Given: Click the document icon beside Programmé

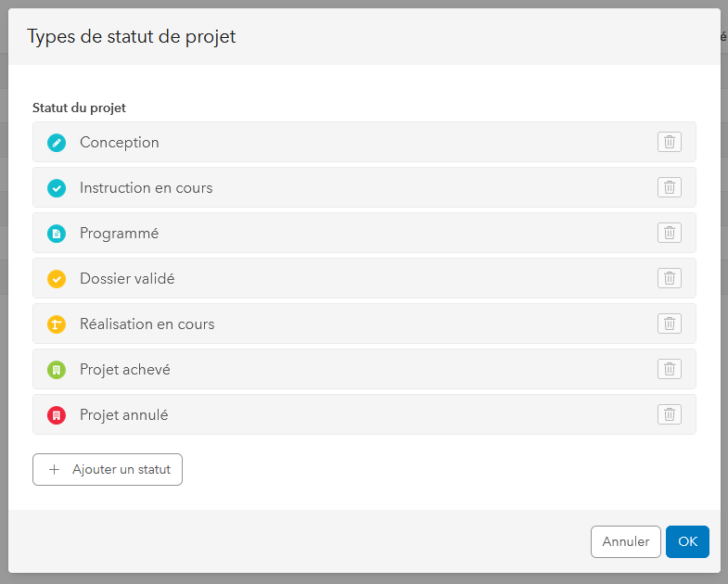Looking at the screenshot, I should (57, 234).
